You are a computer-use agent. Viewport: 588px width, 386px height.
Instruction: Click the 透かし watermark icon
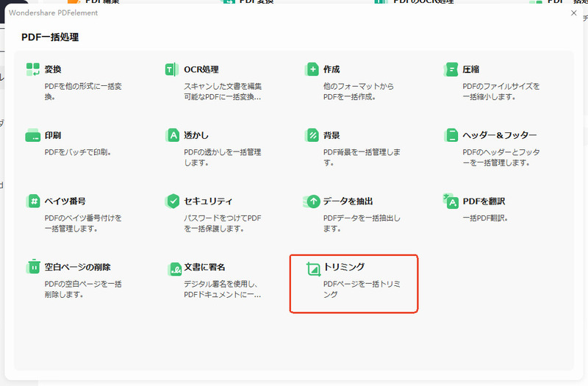[173, 135]
